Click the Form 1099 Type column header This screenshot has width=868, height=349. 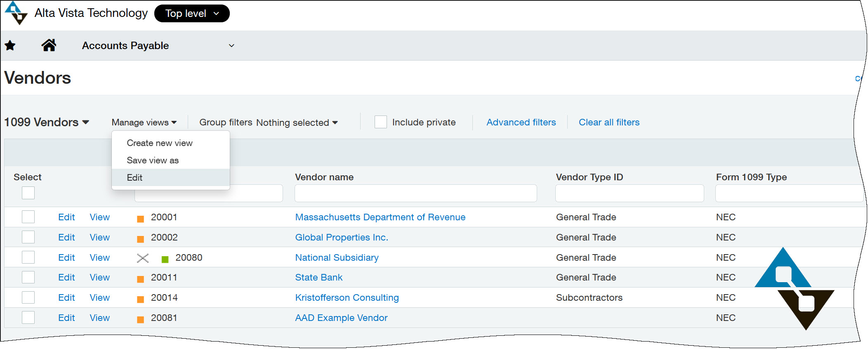click(x=751, y=177)
